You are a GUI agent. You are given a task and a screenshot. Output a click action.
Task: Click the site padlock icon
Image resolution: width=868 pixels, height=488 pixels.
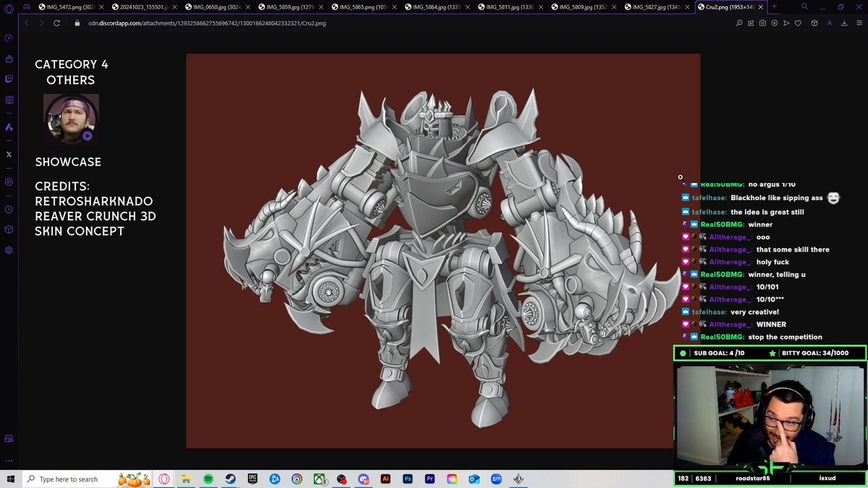pyautogui.click(x=77, y=22)
